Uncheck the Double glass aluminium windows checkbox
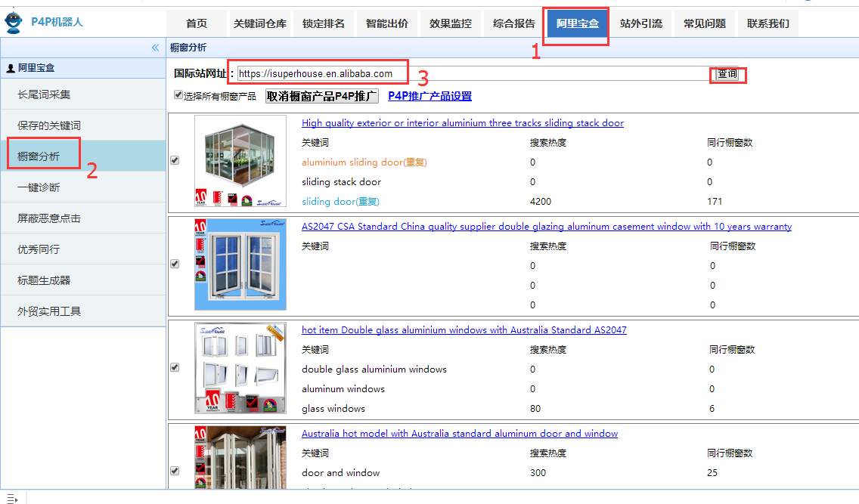This screenshot has height=504, width=859. 175,367
